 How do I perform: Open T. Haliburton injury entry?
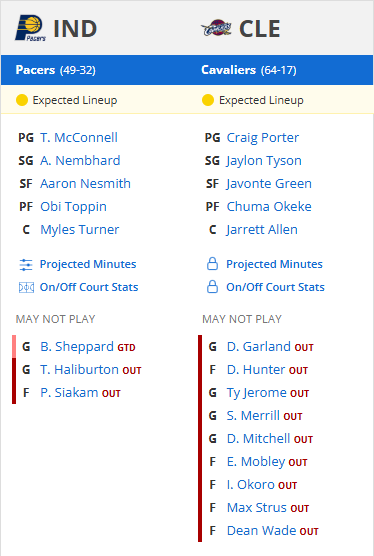pos(79,370)
